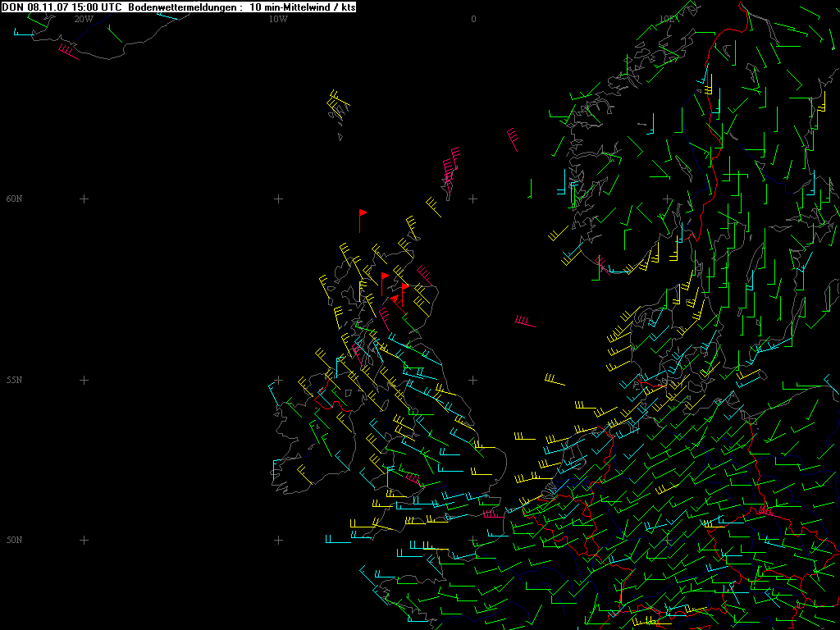The height and width of the screenshot is (630, 840).
Task: Click the 55N latitude label
Action: click(x=14, y=380)
